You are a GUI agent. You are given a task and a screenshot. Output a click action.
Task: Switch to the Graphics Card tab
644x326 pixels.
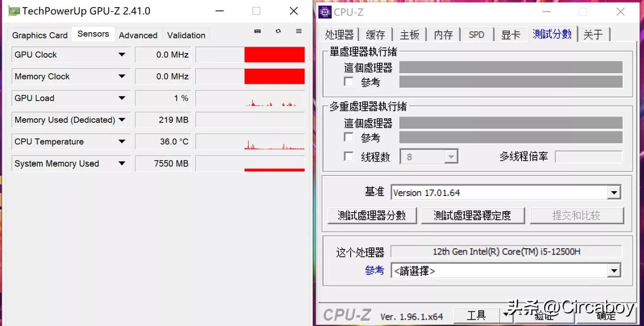[39, 35]
